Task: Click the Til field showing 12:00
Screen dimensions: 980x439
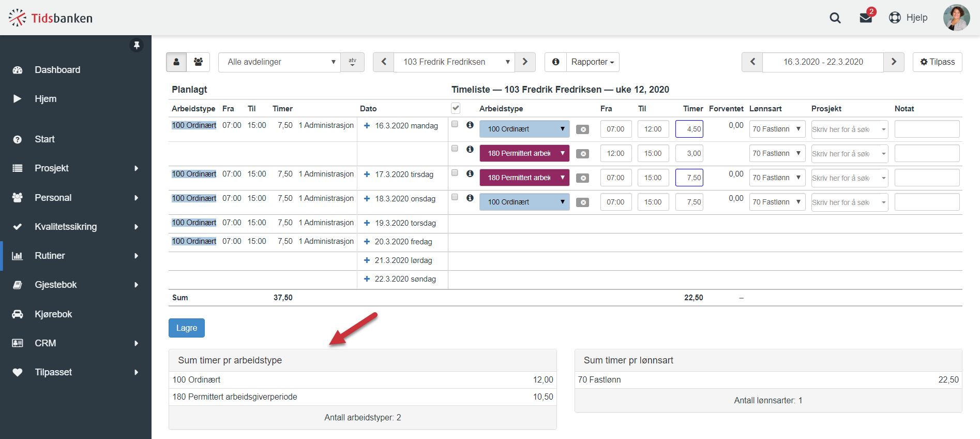Action: click(653, 129)
